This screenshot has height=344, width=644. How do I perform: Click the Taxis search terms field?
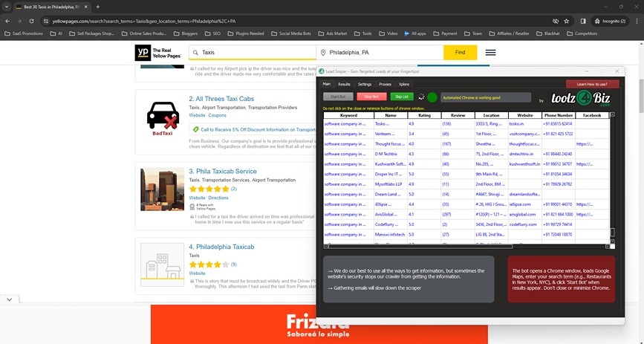[x=253, y=53]
